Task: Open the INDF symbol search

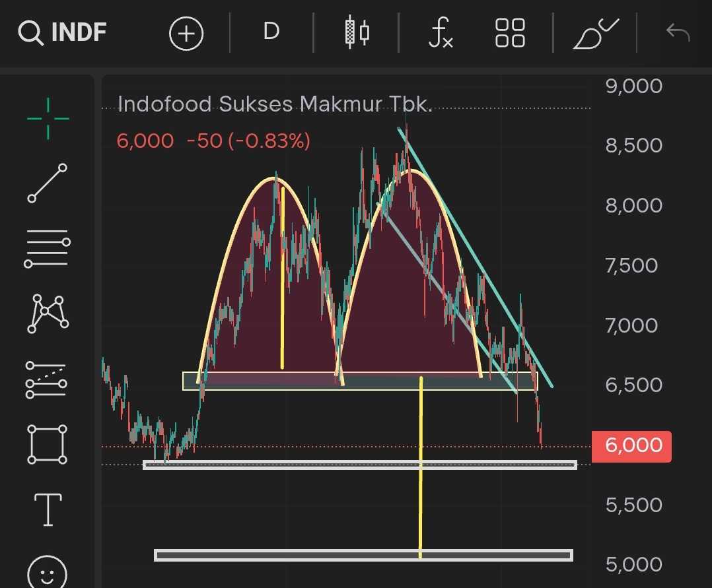Action: 62,32
